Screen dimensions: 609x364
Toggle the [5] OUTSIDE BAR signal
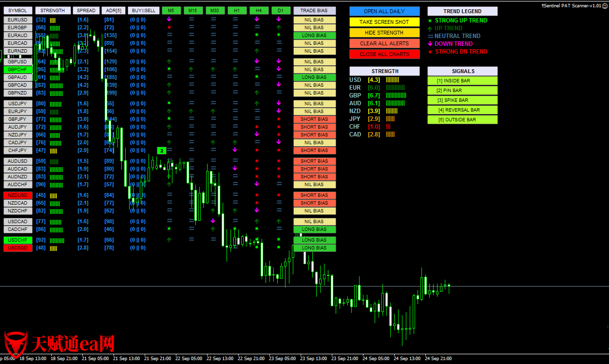[x=462, y=120]
